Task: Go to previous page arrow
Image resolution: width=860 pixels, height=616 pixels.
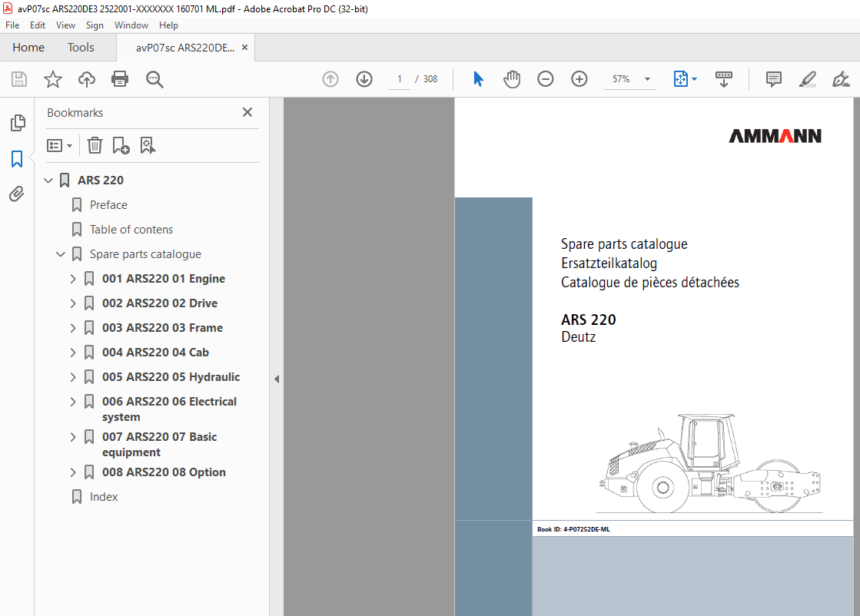Action: [330, 79]
